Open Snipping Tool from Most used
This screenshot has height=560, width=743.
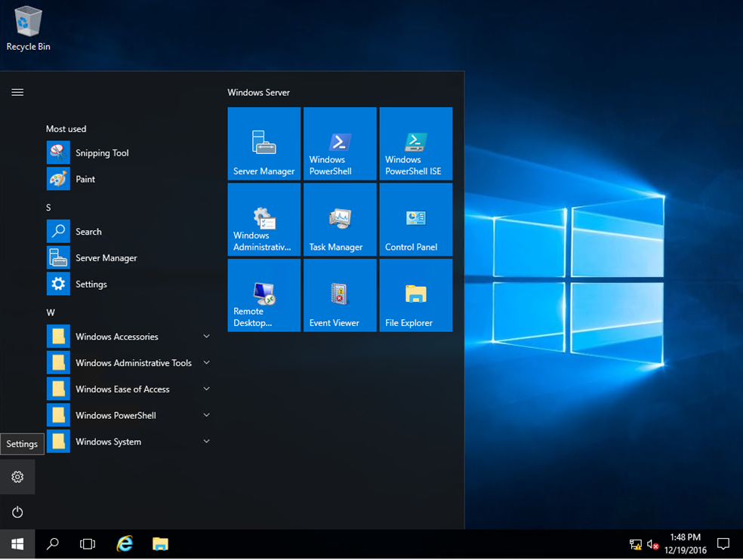[x=102, y=153]
